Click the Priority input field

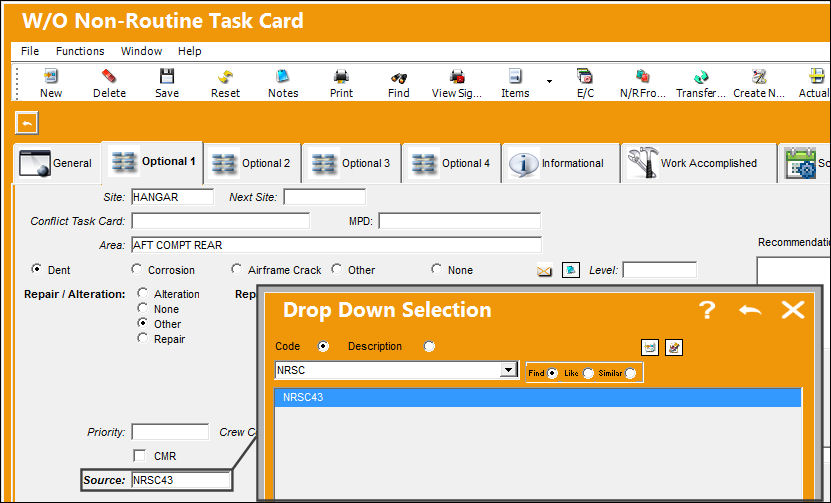coord(170,432)
